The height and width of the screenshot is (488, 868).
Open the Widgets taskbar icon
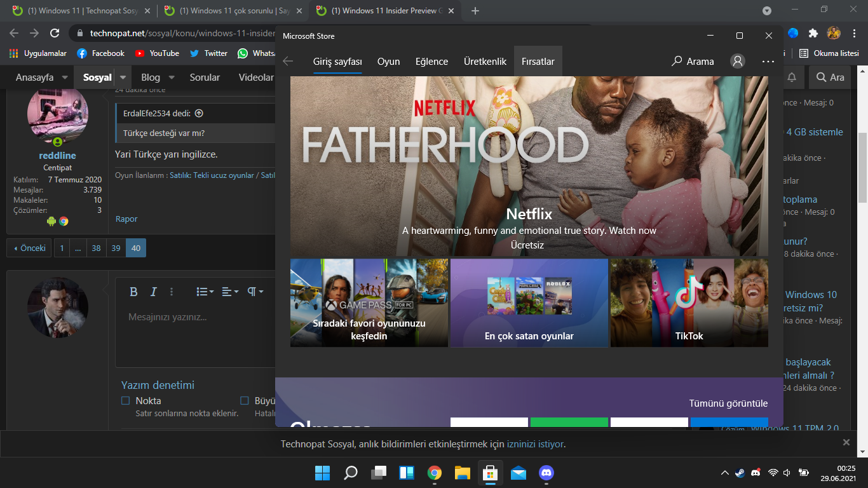point(407,473)
